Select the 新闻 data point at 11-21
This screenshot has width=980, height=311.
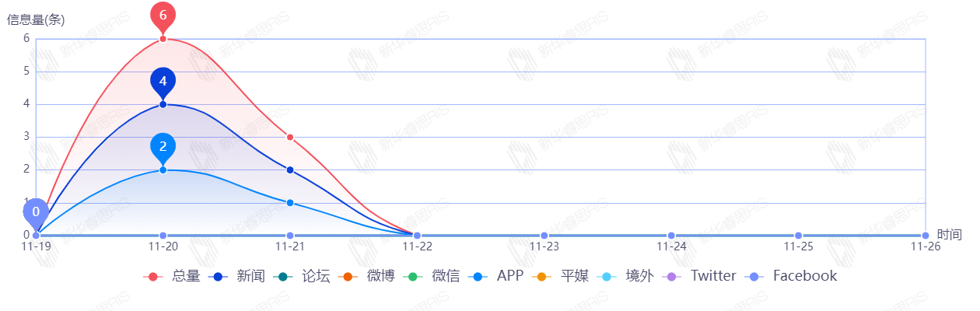click(x=290, y=170)
